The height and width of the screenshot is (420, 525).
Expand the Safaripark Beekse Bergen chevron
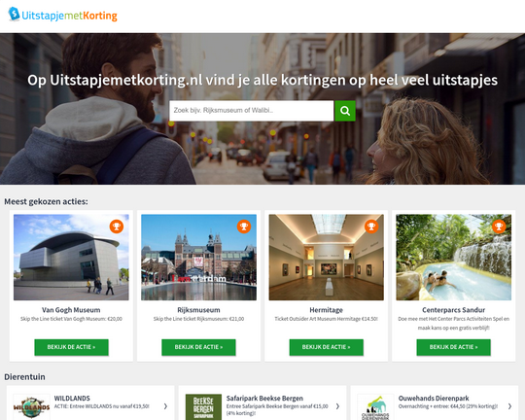coord(337,406)
